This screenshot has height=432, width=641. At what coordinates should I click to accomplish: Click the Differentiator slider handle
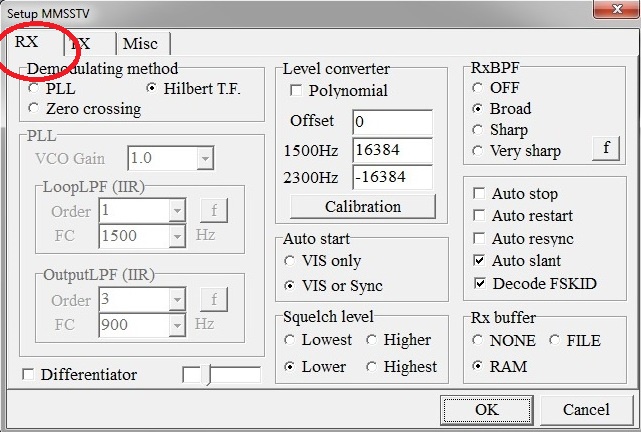(208, 375)
